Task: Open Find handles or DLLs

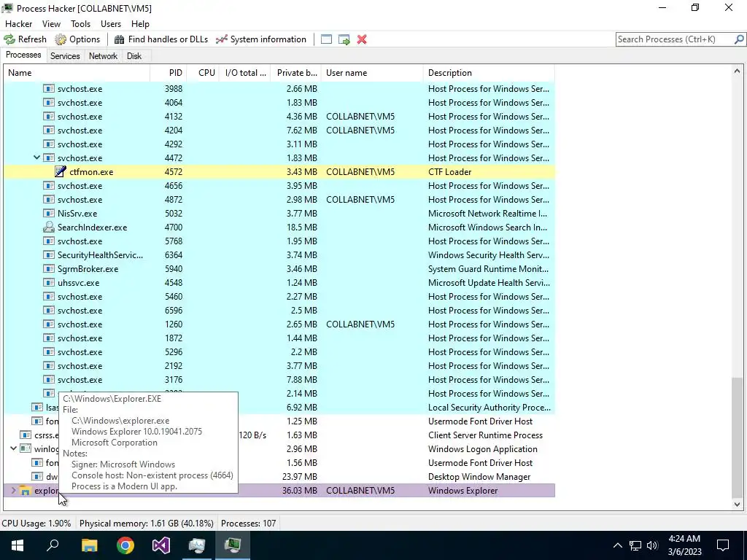Action: 161,39
